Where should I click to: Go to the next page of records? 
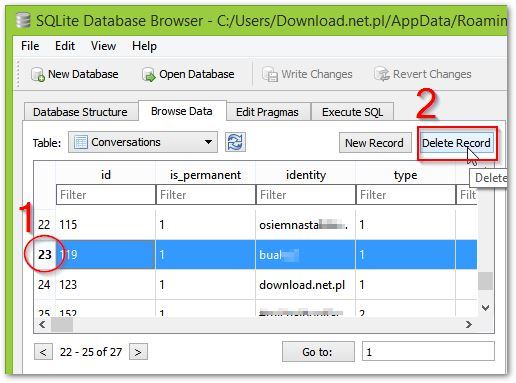[x=138, y=352]
